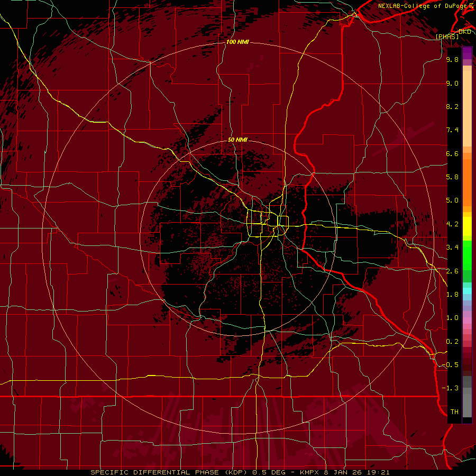This screenshot has height=476, width=476.
Task: Click the 50 NMI range ring label
Action: pyautogui.click(x=237, y=140)
